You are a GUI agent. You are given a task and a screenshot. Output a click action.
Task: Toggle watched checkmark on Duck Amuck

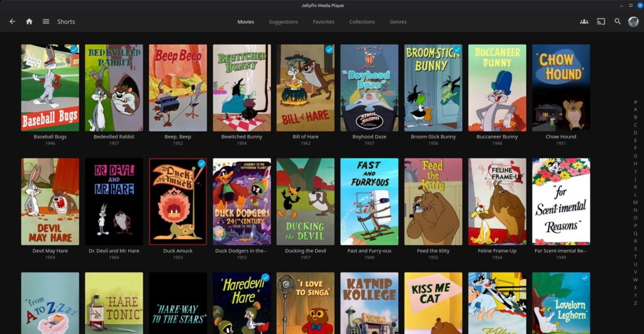(202, 164)
